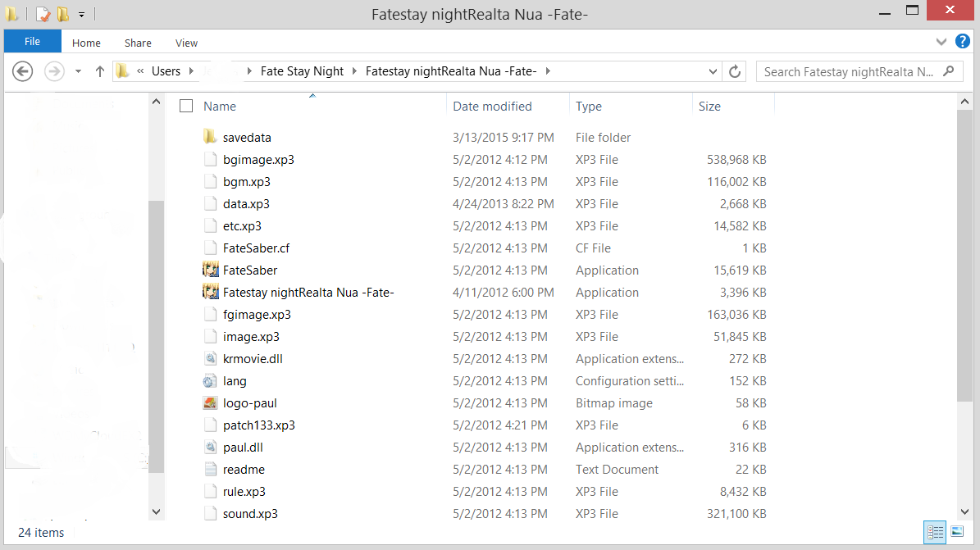
Task: Click navigation pane scrollbar up arrow
Action: (x=157, y=102)
